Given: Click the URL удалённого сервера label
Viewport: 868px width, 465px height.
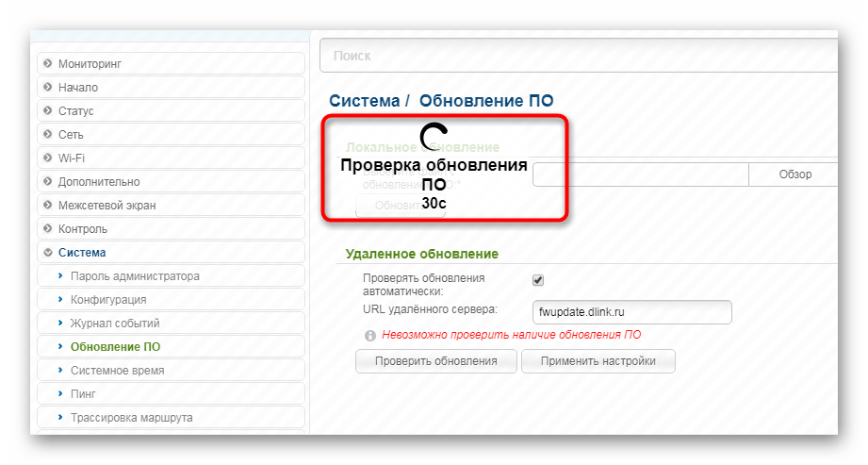Looking at the screenshot, I should 430,309.
